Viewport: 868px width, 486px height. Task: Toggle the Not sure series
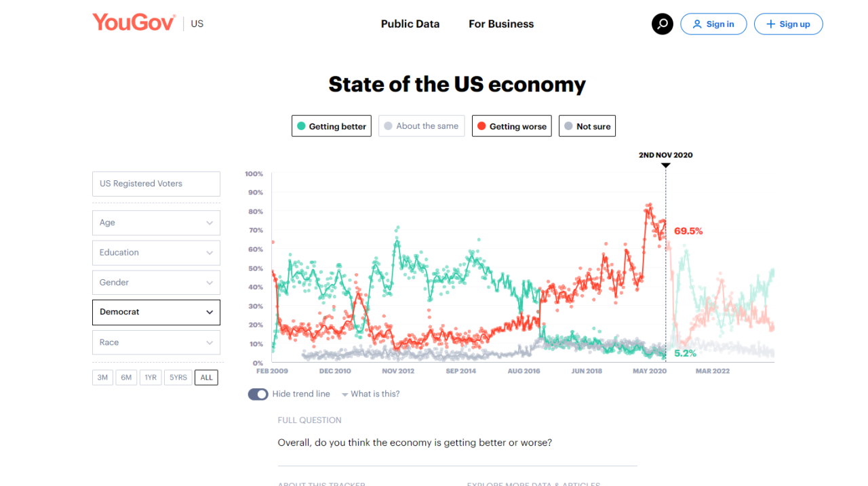(587, 126)
